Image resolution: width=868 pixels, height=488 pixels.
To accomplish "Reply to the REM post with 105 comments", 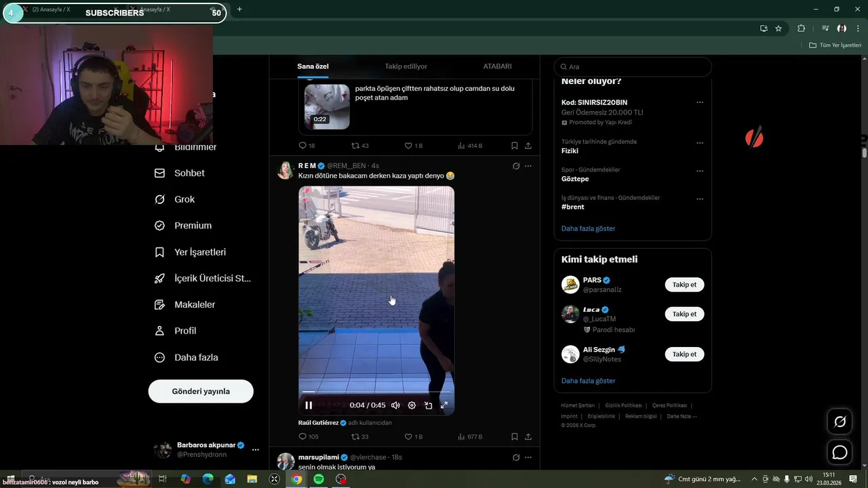I will [x=309, y=436].
